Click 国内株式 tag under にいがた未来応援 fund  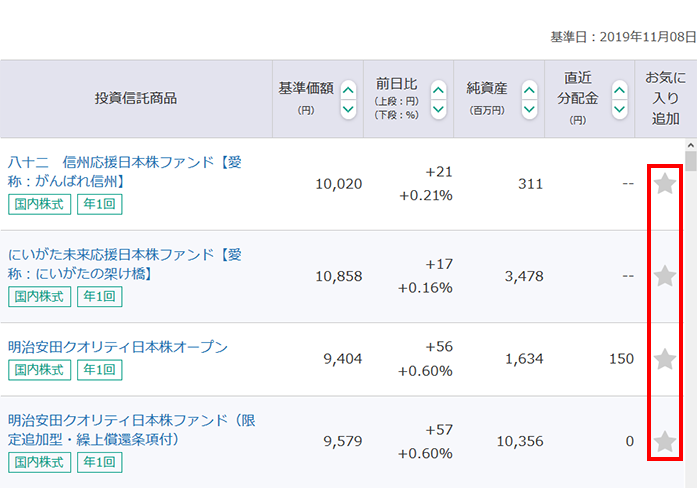(40, 296)
